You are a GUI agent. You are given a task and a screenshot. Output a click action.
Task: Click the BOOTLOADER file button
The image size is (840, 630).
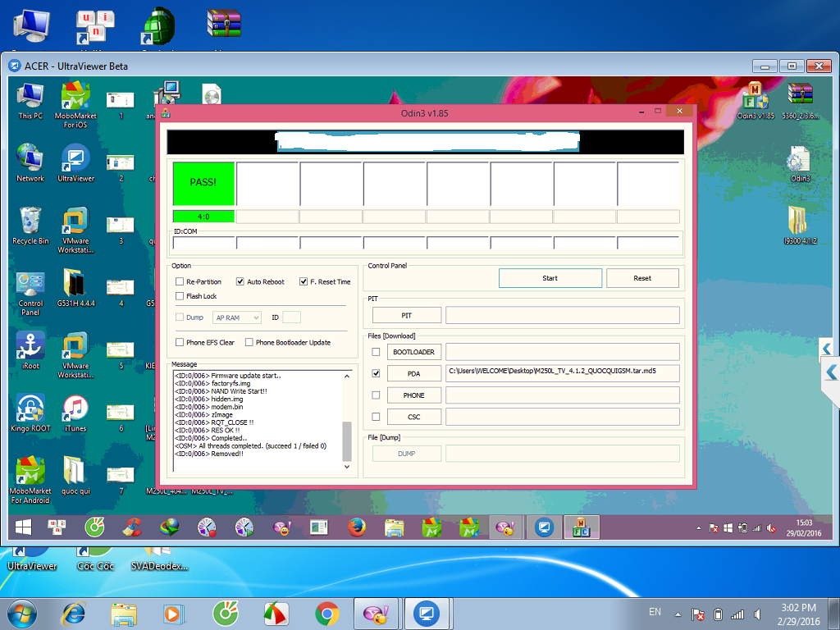(x=413, y=352)
